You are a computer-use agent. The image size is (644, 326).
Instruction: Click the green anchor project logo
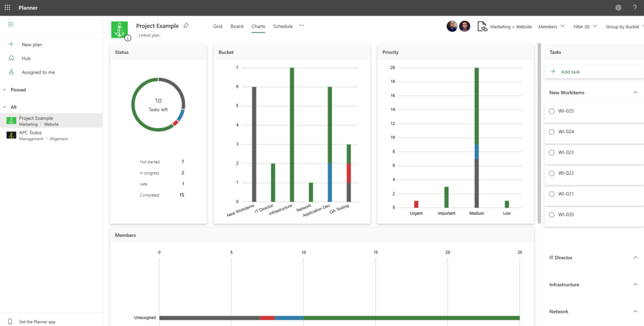119,30
